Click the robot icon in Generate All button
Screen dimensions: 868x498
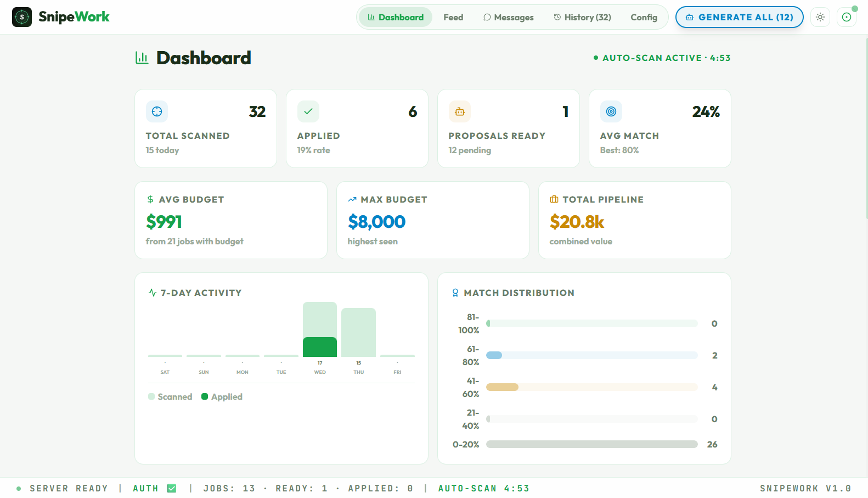(x=690, y=17)
